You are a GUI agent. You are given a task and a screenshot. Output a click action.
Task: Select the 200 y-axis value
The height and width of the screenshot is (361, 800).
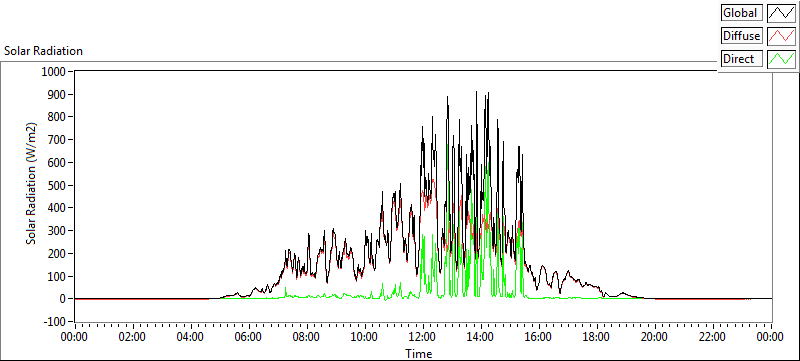point(56,253)
